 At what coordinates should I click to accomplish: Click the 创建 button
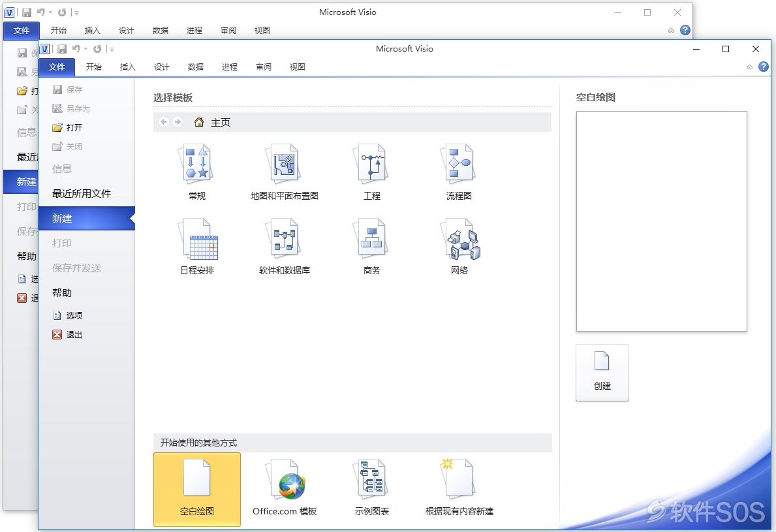coord(602,373)
